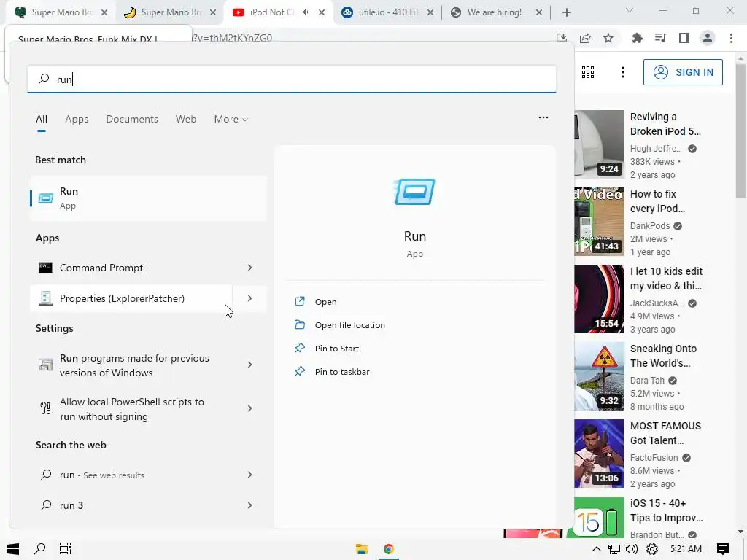The height and width of the screenshot is (560, 747).
Task: Expand the Command Prompt result chevron
Action: [x=249, y=268]
